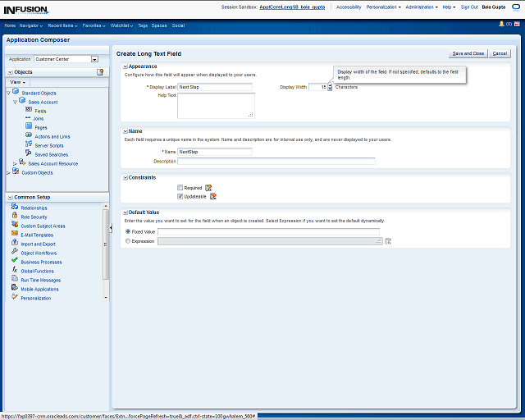
Task: Click the expression builder icon beside Required checkbox
Action: click(208, 188)
